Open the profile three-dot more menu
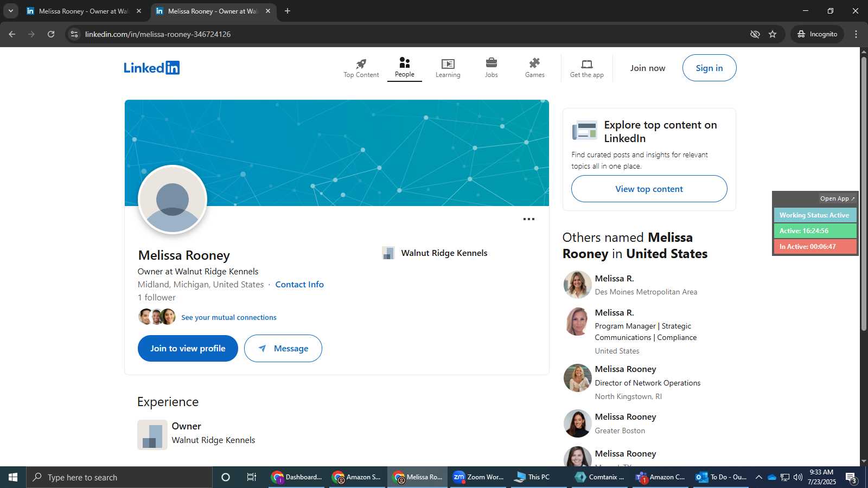This screenshot has height=488, width=868. 529,219
